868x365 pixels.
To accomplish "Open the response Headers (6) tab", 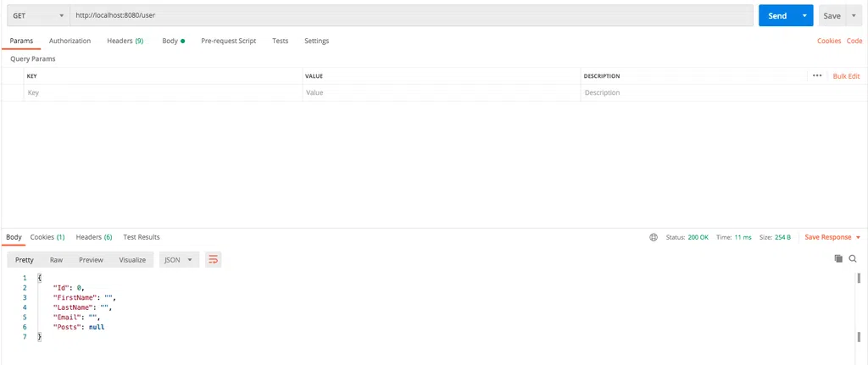I will click(94, 237).
